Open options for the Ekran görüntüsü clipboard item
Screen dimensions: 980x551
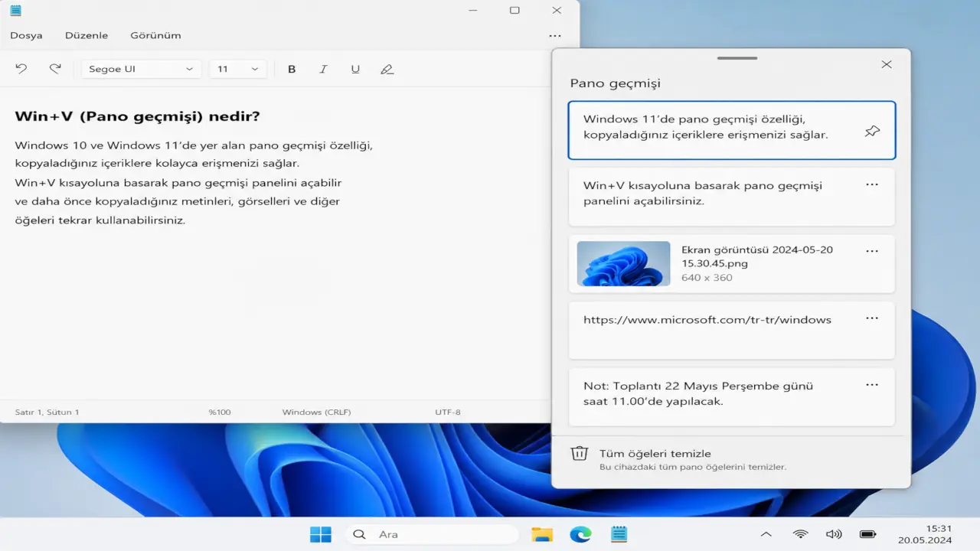(872, 251)
